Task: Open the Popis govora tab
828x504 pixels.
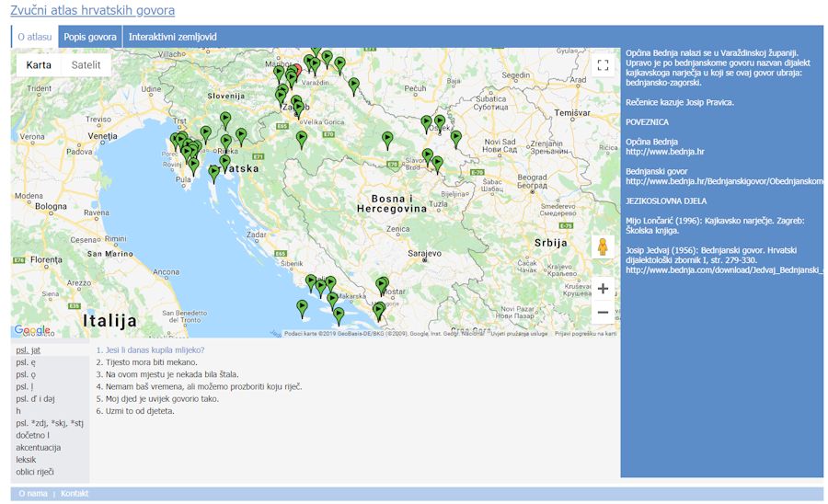Action: tap(90, 37)
